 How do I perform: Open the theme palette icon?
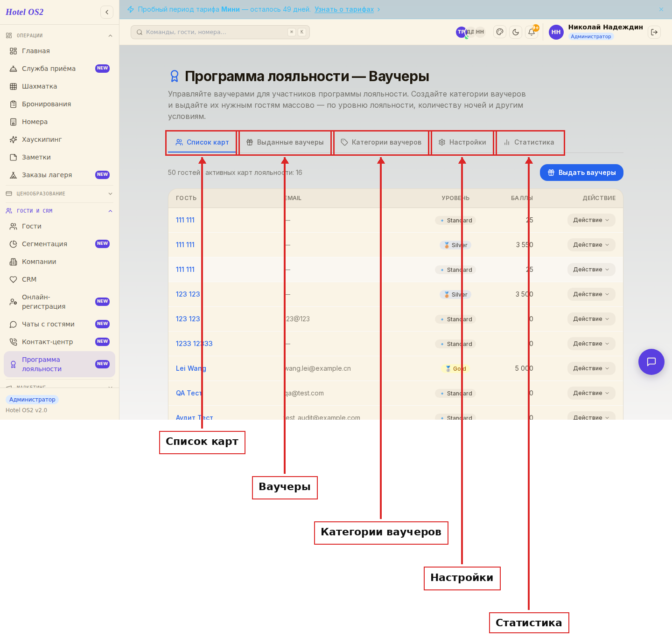coord(500,32)
